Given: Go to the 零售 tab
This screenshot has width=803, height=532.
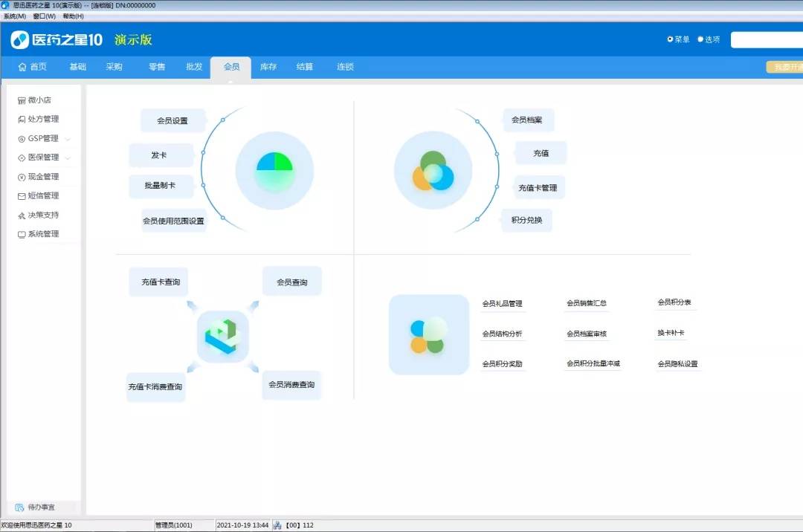Looking at the screenshot, I should (157, 67).
